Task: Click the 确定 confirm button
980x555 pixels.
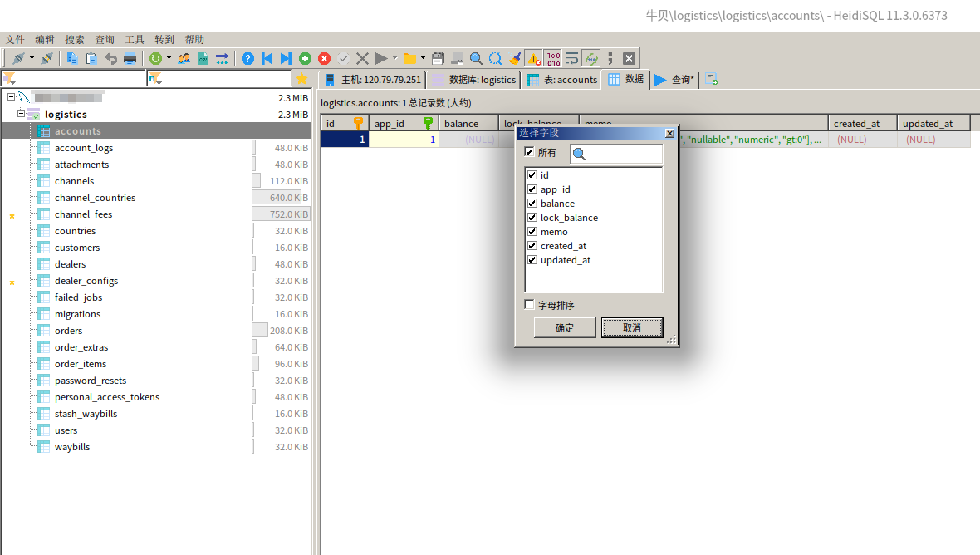Action: click(565, 327)
